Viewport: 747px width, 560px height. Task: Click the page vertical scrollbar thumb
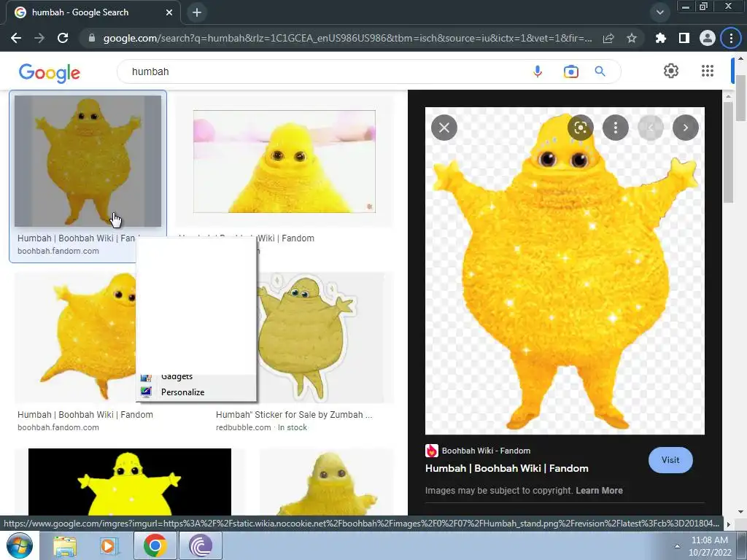pos(741,98)
